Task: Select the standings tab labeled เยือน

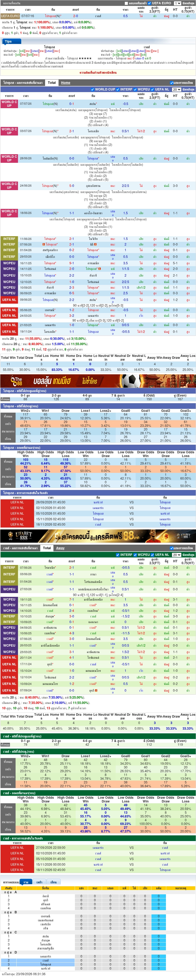Action: click(x=53, y=882)
